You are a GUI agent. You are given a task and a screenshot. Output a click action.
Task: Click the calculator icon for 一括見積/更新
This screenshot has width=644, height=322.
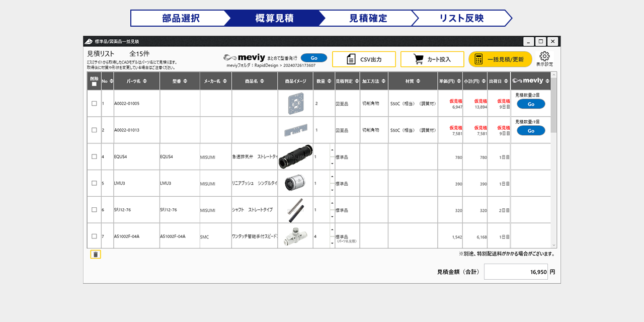(x=478, y=59)
